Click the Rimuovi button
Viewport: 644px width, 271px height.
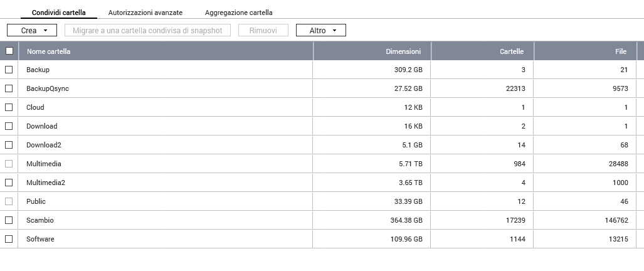[263, 30]
